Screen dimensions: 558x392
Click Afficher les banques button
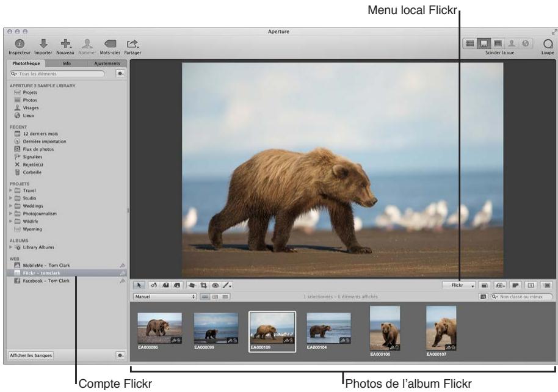(x=31, y=355)
